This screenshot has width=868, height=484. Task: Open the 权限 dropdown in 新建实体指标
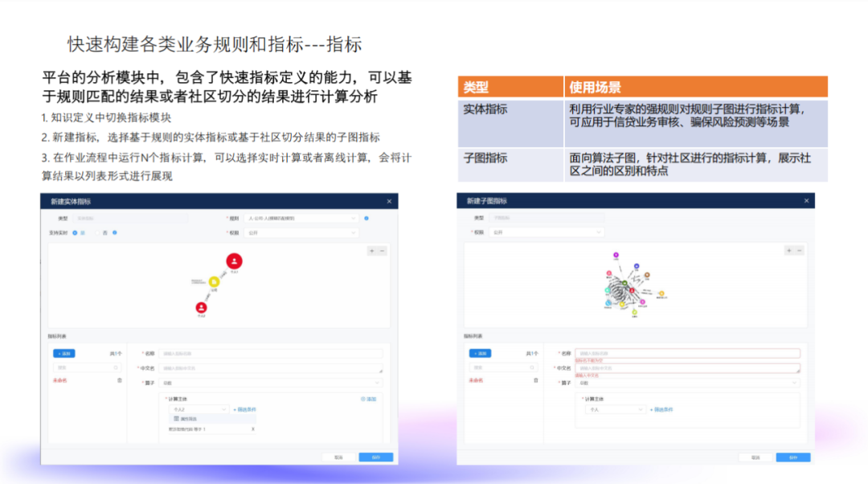click(x=301, y=232)
